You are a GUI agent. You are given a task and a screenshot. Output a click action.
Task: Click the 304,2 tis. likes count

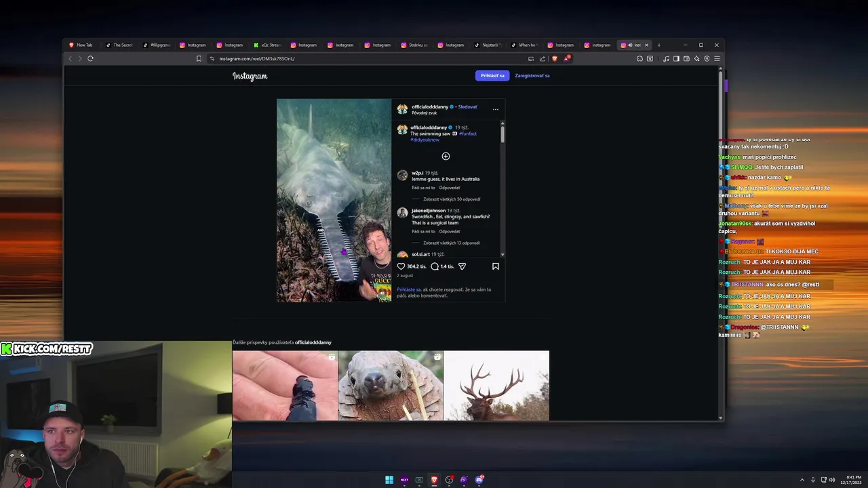(x=416, y=266)
